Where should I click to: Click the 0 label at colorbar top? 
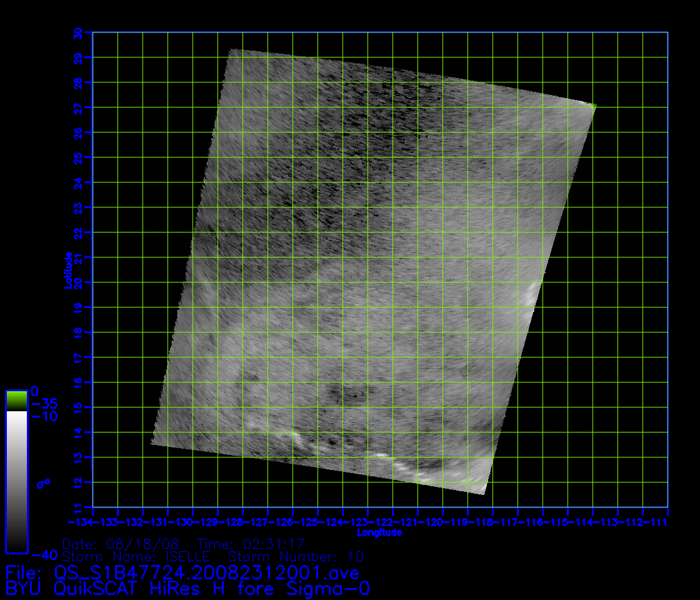[x=35, y=390]
